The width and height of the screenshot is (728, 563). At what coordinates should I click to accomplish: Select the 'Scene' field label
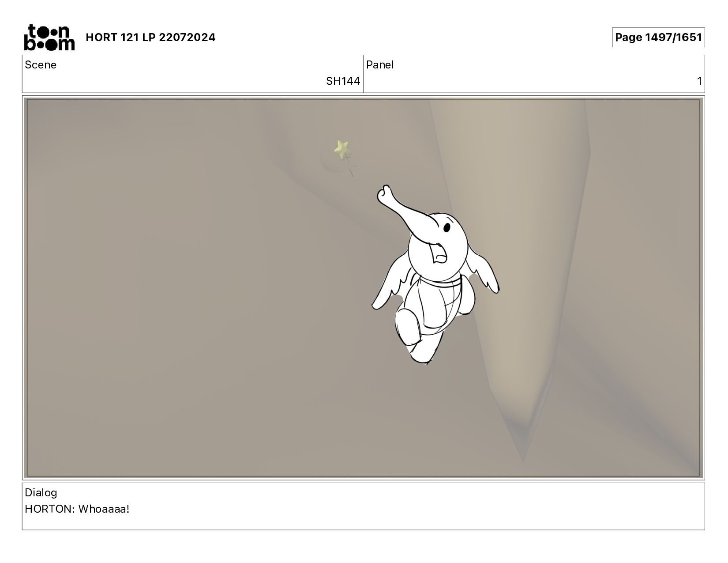click(x=41, y=65)
